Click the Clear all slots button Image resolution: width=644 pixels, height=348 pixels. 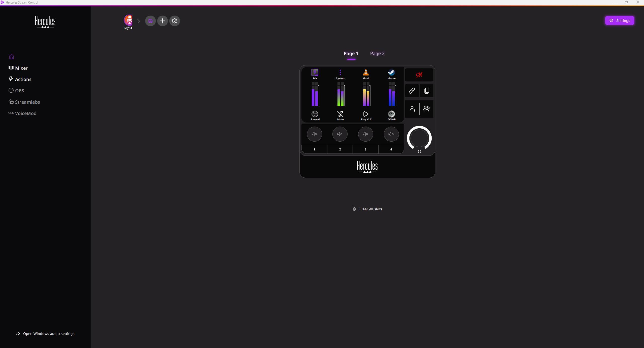point(367,209)
